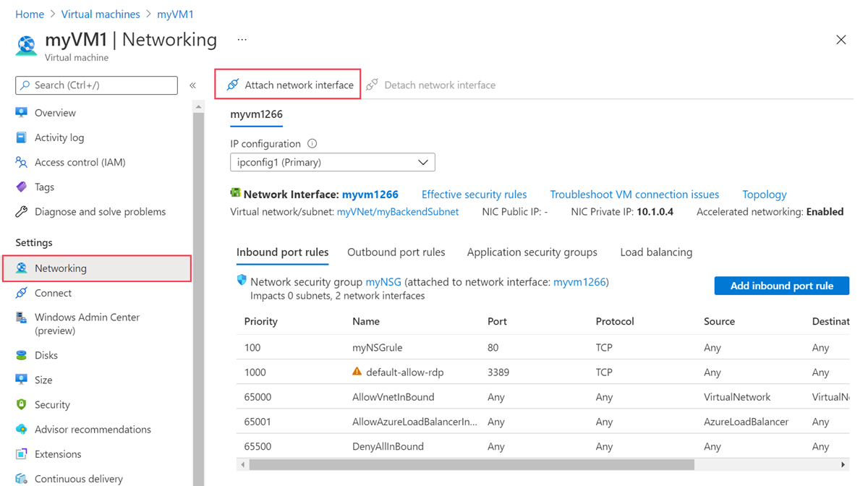The height and width of the screenshot is (486, 868).
Task: Click Add inbound port rule button
Action: 781,286
